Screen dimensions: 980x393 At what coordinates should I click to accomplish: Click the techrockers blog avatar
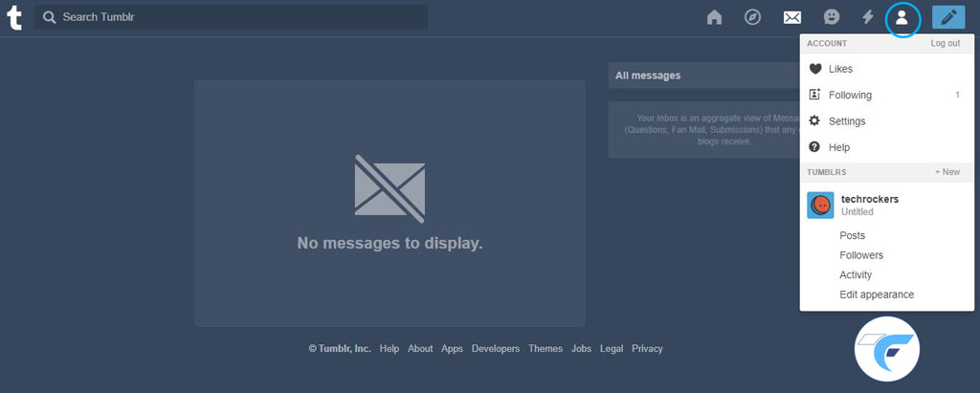(820, 205)
